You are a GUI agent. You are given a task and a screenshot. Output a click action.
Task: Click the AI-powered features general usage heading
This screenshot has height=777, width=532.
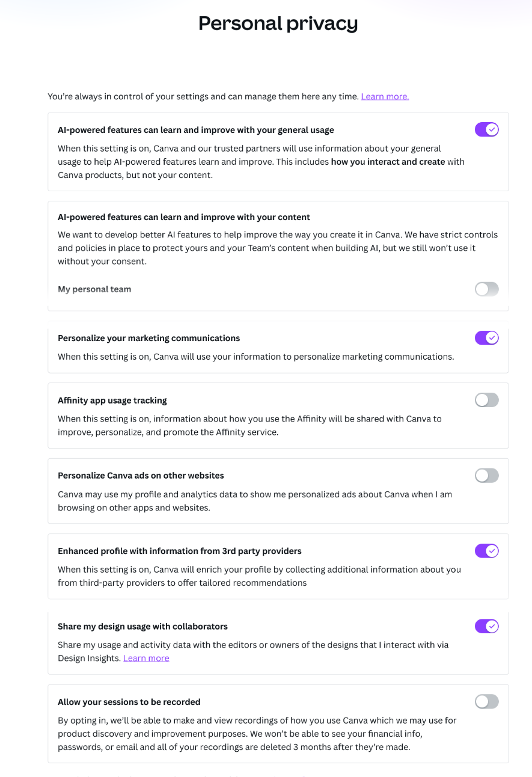(196, 130)
